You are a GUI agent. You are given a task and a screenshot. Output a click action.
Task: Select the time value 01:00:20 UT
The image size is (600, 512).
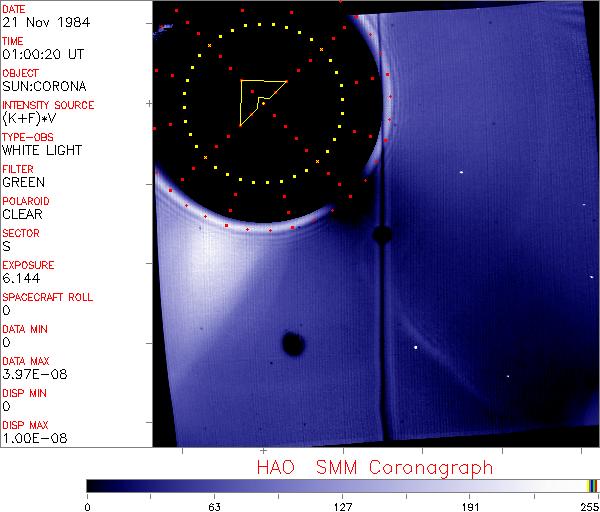click(x=41, y=54)
